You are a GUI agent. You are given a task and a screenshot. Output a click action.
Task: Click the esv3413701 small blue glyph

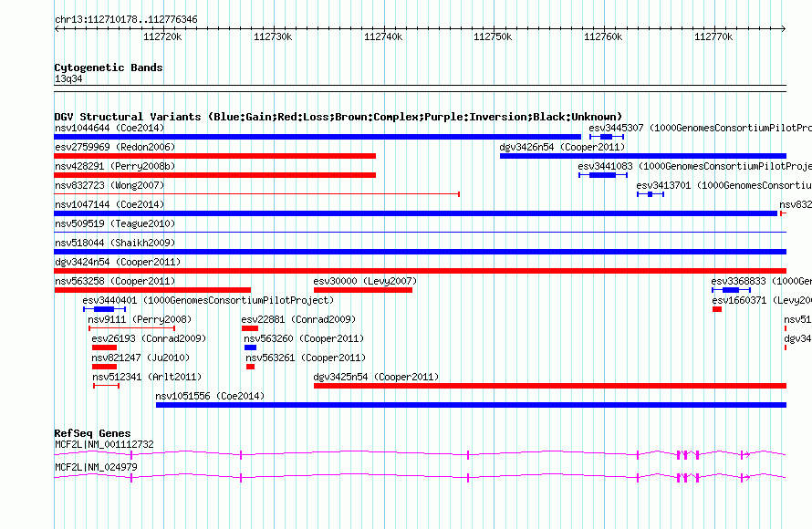[x=651, y=194]
